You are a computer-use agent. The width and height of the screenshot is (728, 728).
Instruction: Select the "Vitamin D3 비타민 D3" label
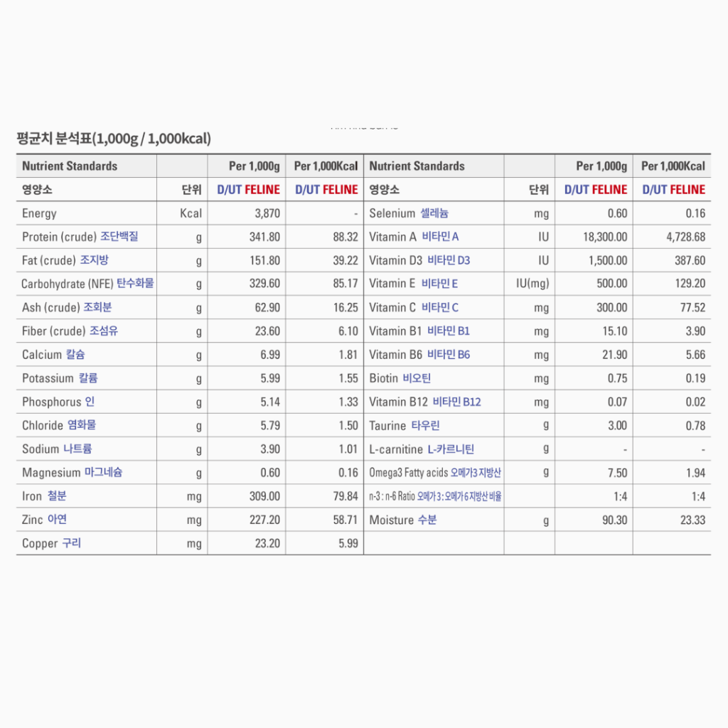tap(419, 260)
